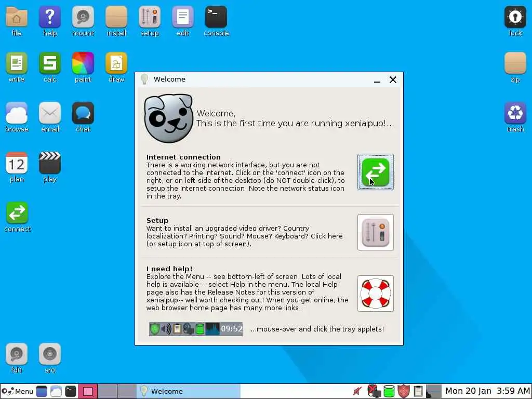Click the green connect button in Welcome

pos(375,172)
